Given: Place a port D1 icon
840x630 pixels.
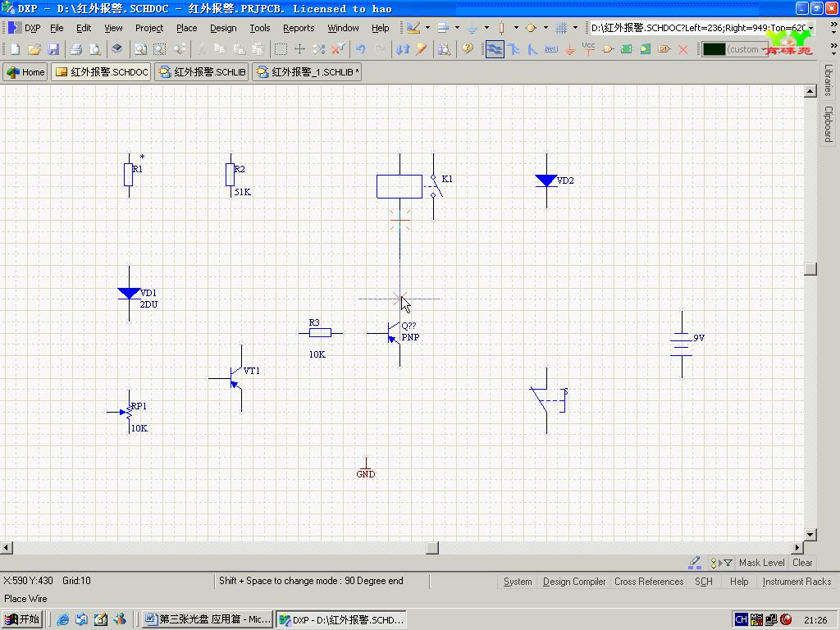Looking at the screenshot, I should 664,49.
